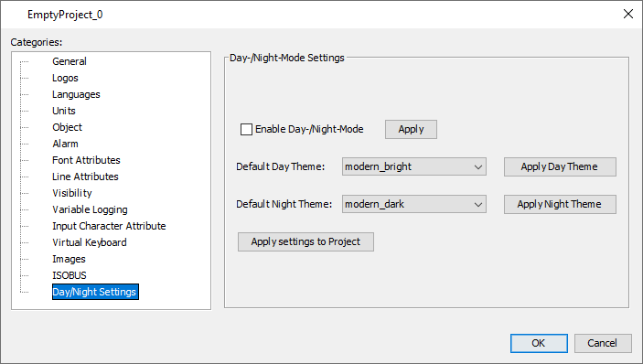Select the General category
This screenshot has height=364, width=643.
(x=70, y=61)
